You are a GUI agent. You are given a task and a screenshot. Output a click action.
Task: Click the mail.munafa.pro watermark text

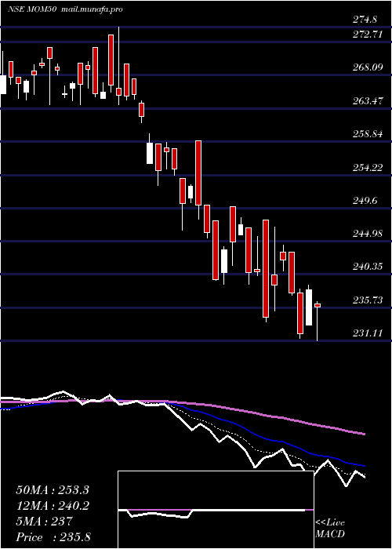(x=92, y=9)
